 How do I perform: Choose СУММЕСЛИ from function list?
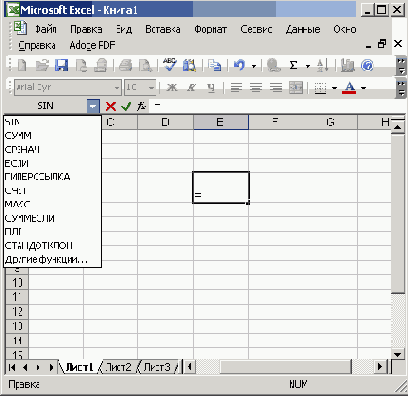[x=52, y=218]
